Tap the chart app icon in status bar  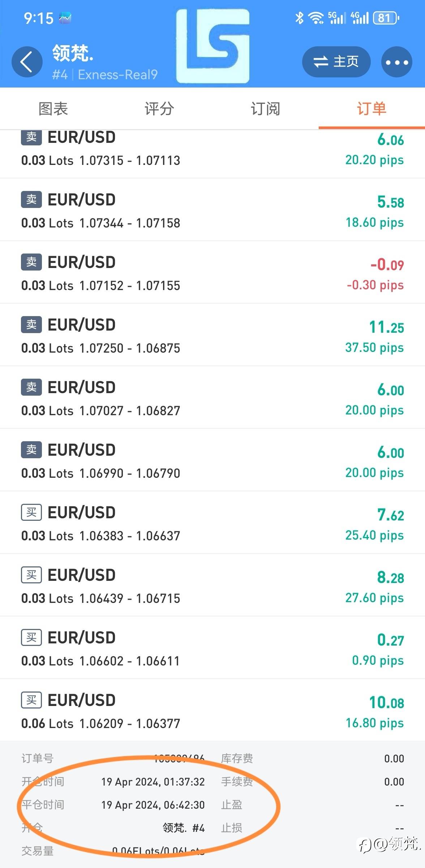click(x=65, y=18)
